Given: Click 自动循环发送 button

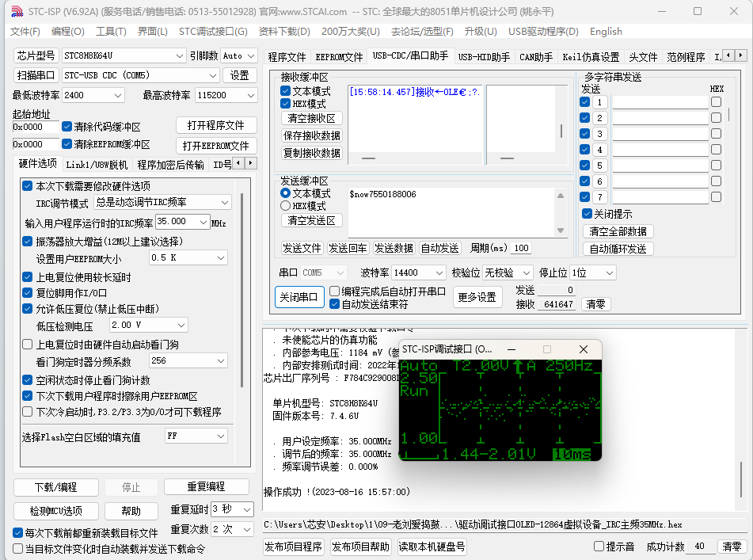Looking at the screenshot, I should pyautogui.click(x=618, y=249).
